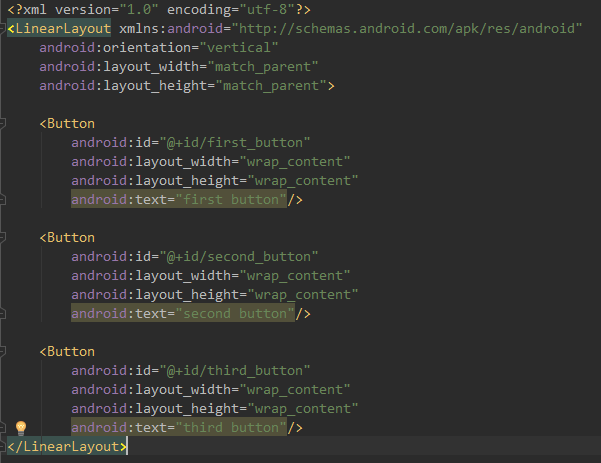Click the highlighted "first button" text attribute
This screenshot has height=463, width=601.
[179, 199]
